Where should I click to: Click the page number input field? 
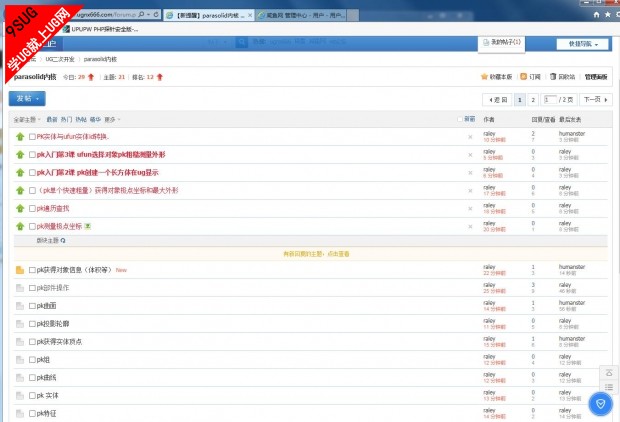[x=550, y=99]
